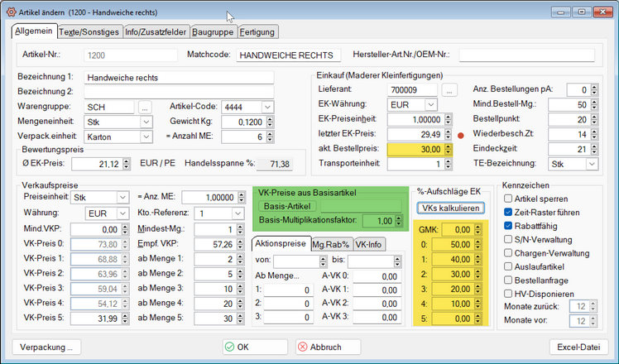
Task: Enable the Artikel sperren checkbox
Action: coord(508,199)
